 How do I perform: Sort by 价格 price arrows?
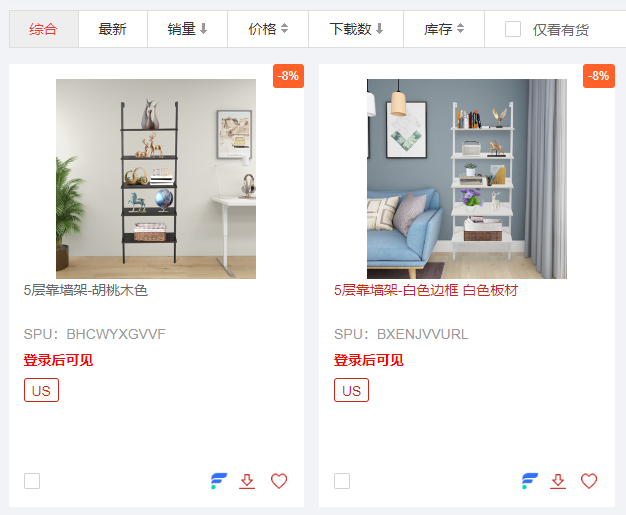pos(268,29)
